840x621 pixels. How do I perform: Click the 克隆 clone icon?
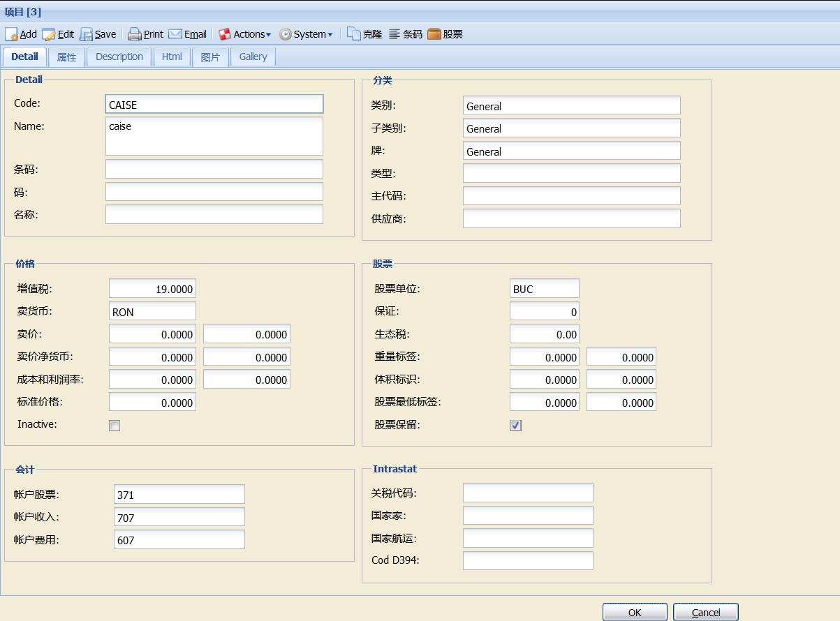coord(354,33)
